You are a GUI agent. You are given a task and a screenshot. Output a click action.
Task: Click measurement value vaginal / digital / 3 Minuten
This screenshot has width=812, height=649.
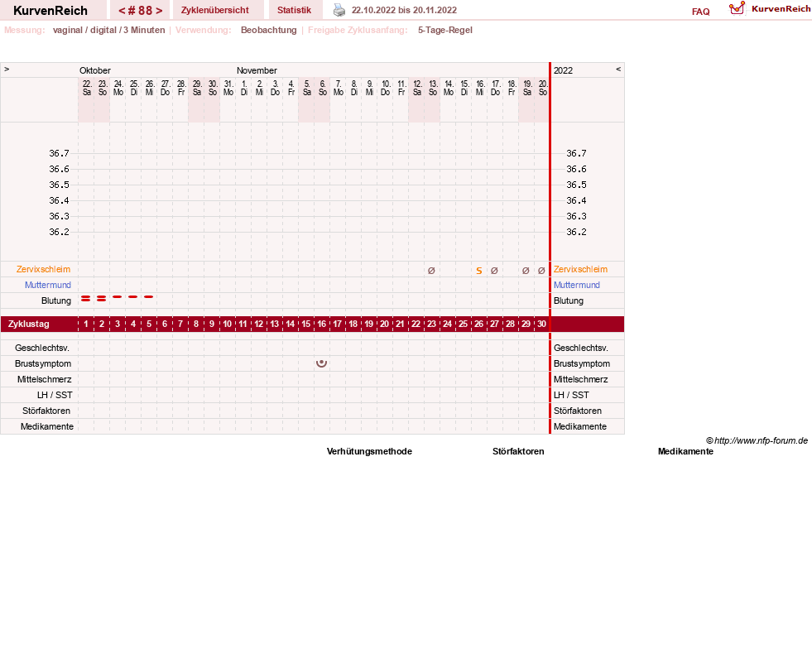pyautogui.click(x=108, y=30)
